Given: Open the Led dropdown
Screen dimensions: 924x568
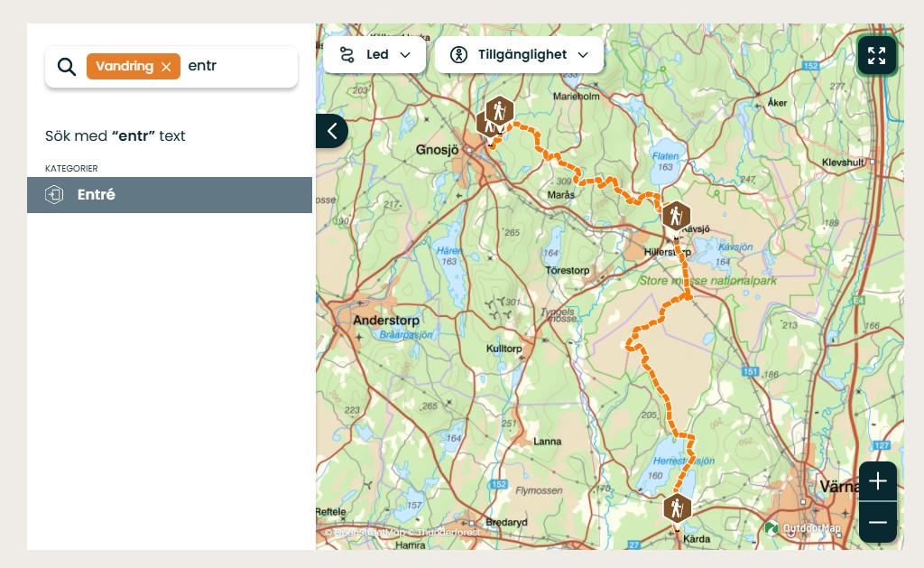Looking at the screenshot, I should pos(374,55).
